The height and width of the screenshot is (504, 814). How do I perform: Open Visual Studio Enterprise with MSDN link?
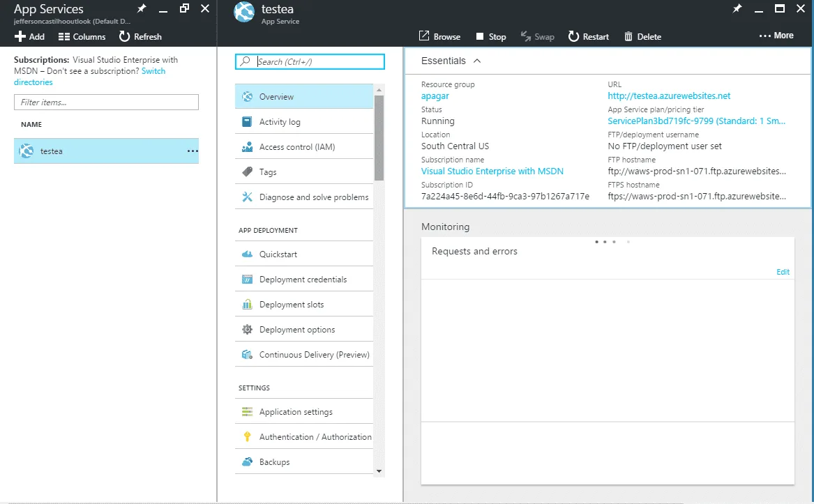tap(492, 171)
